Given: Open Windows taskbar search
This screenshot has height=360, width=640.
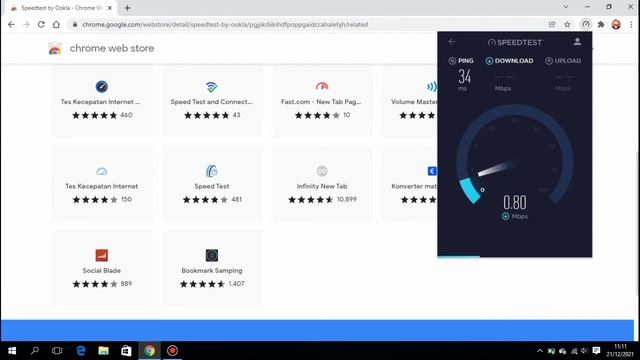Looking at the screenshot, I should [x=35, y=351].
